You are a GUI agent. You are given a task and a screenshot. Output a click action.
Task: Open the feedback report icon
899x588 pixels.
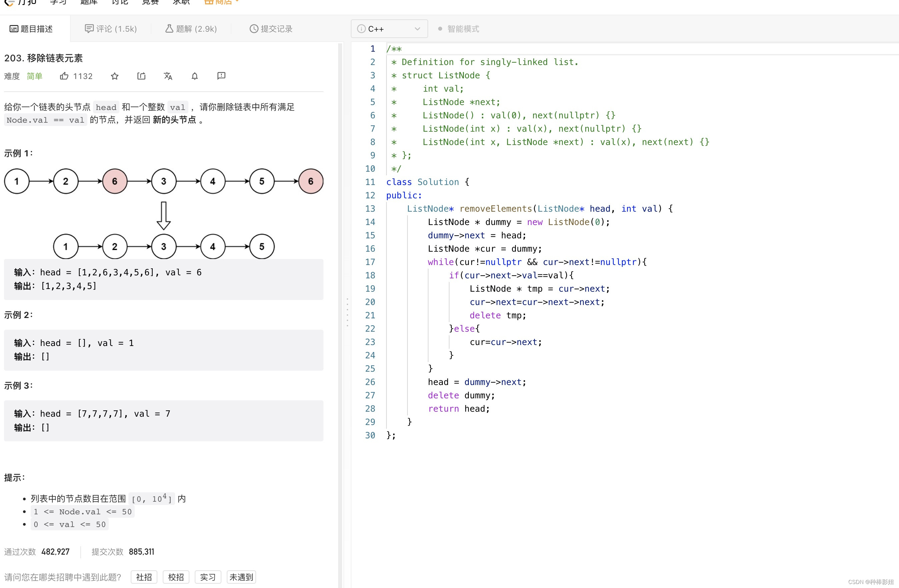point(221,76)
